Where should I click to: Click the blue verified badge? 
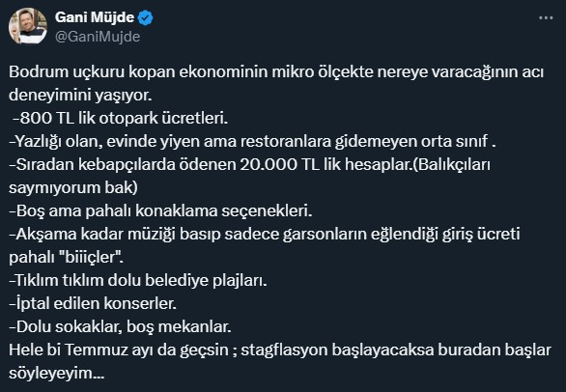[146, 17]
